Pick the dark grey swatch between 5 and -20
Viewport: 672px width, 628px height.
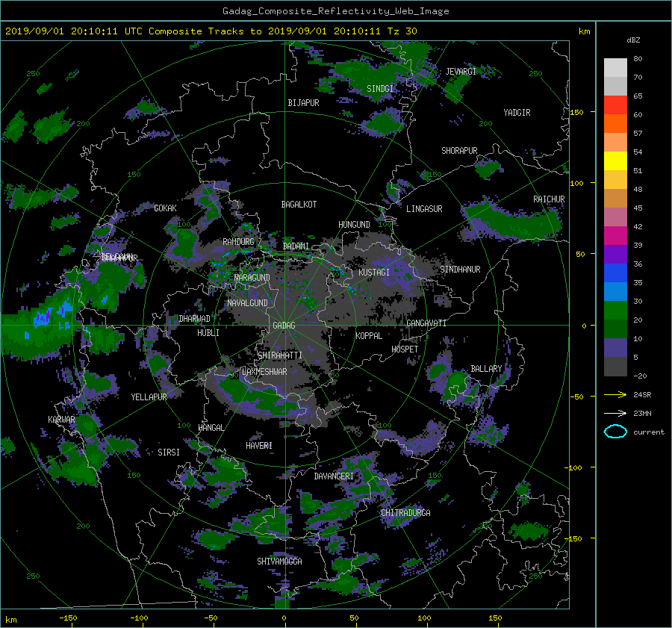coord(615,367)
